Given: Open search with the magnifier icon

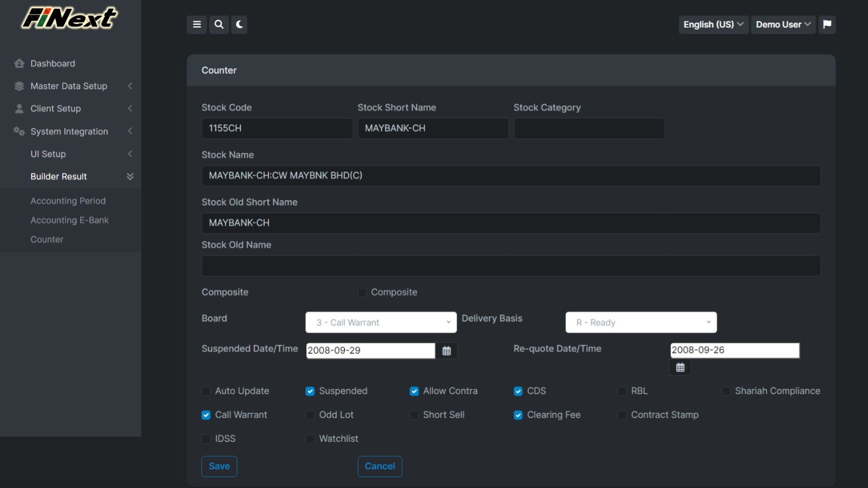Looking at the screenshot, I should (219, 24).
